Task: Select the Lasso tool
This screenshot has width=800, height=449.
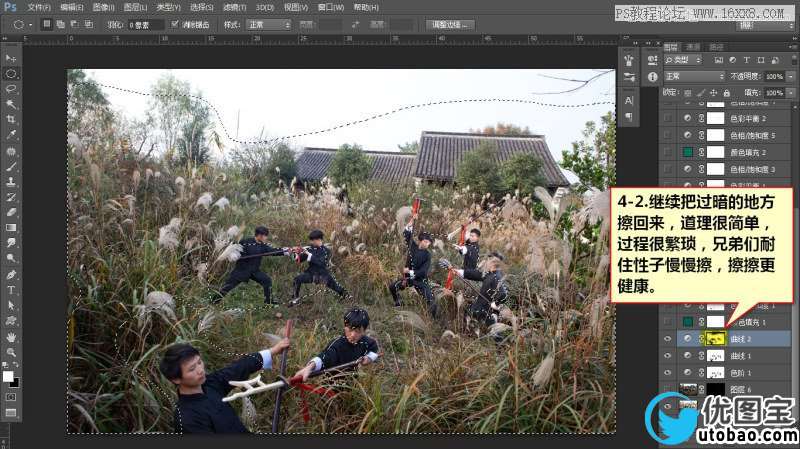Action: pos(11,89)
